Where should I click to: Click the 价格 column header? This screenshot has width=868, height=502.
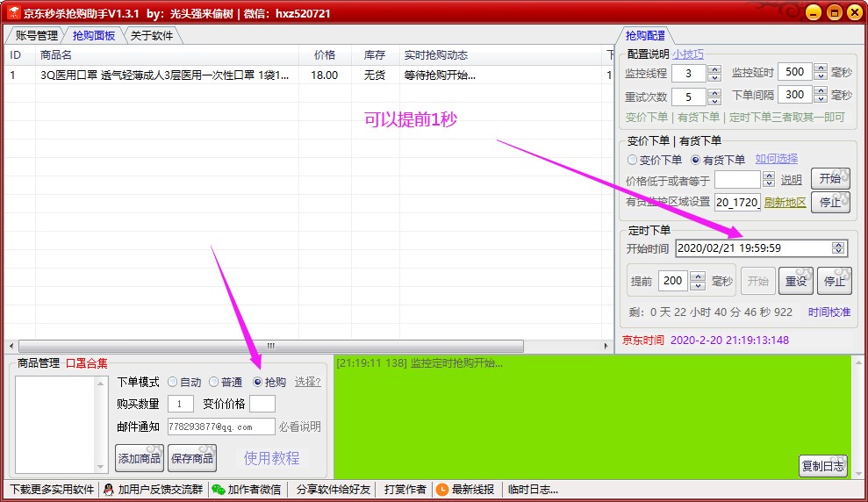(325, 54)
